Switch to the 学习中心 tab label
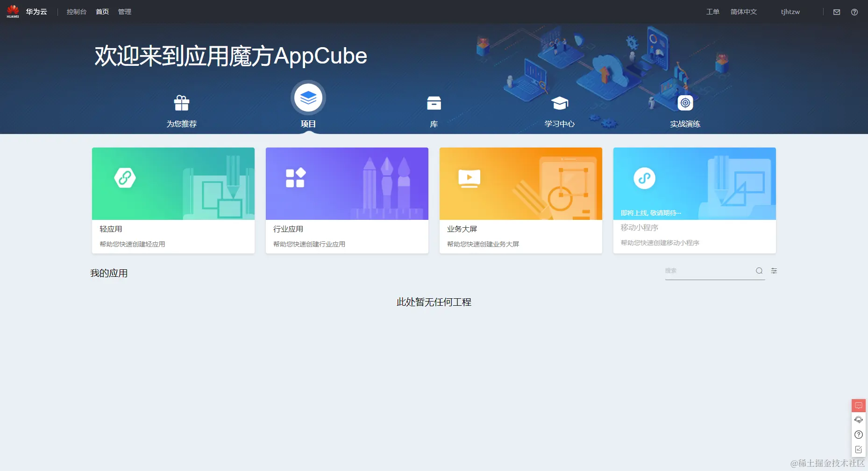This screenshot has height=471, width=868. pos(560,124)
